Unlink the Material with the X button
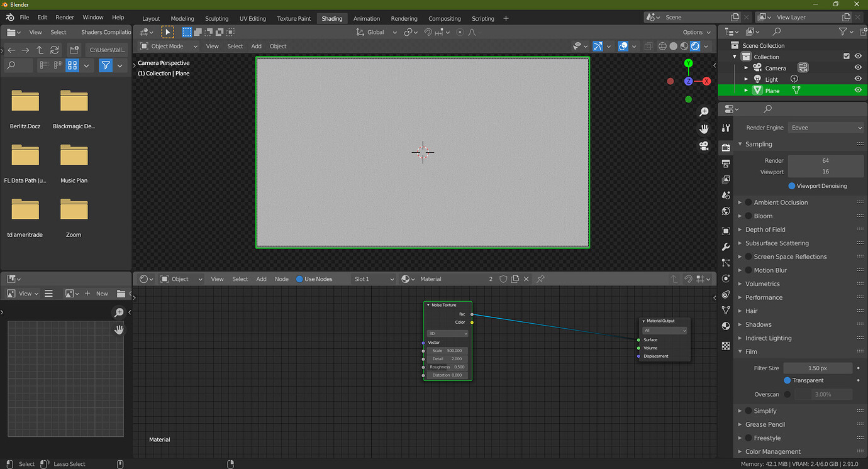This screenshot has width=868, height=469. tap(527, 279)
